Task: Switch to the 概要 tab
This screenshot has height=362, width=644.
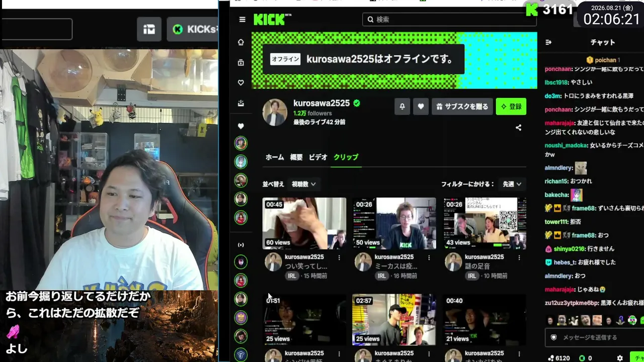Action: click(x=296, y=157)
